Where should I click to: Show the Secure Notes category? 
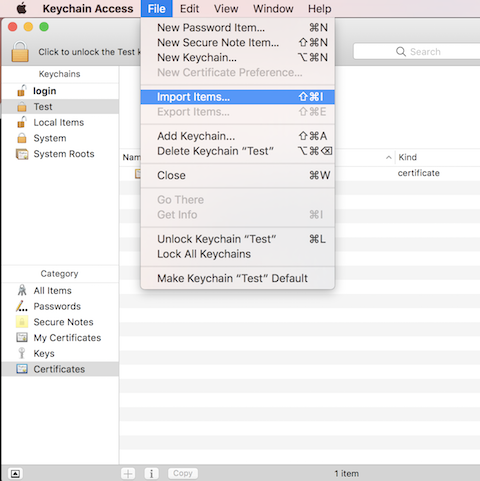(60, 322)
